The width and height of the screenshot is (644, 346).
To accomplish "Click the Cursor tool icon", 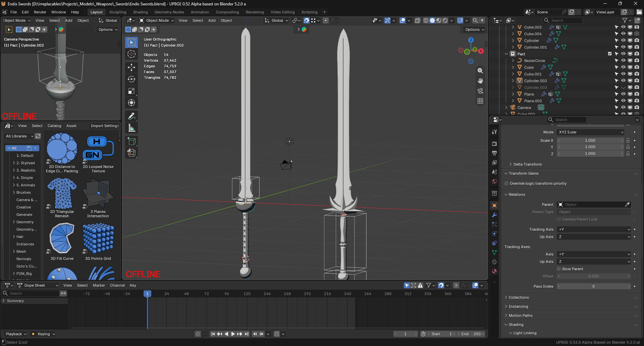I will coord(131,54).
